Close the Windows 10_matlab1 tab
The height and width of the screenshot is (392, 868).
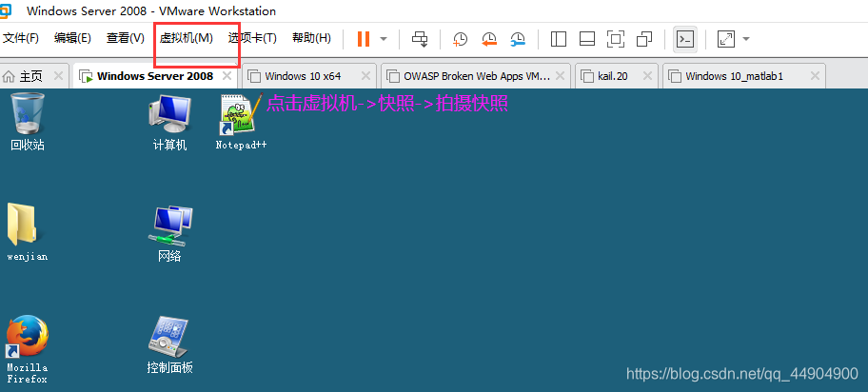point(815,76)
